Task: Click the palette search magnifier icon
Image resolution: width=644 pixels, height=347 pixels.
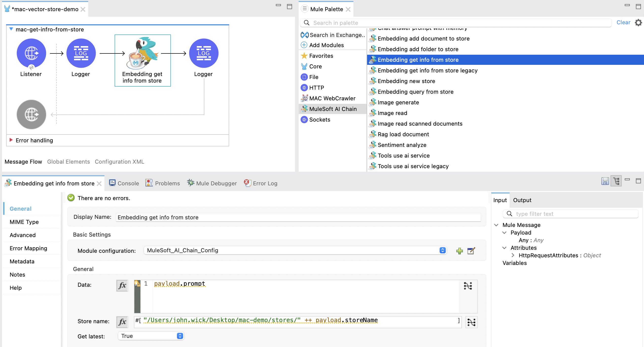Action: coord(307,23)
